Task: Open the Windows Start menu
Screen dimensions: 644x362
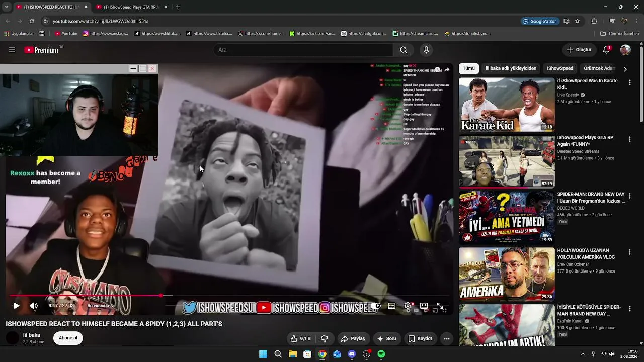Action: (263, 354)
